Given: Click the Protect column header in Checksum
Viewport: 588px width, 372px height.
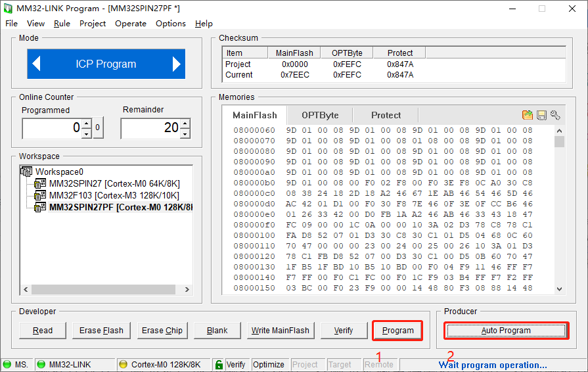Looking at the screenshot, I should click(399, 53).
